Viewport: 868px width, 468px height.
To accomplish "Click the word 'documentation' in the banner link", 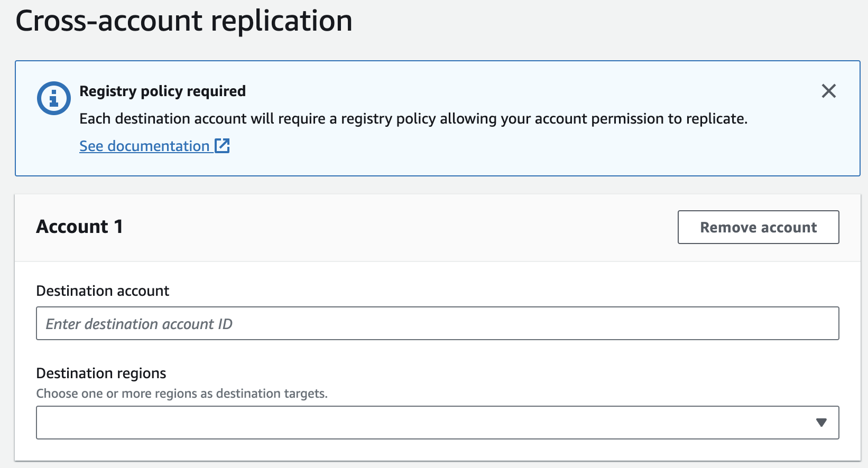I will click(159, 146).
